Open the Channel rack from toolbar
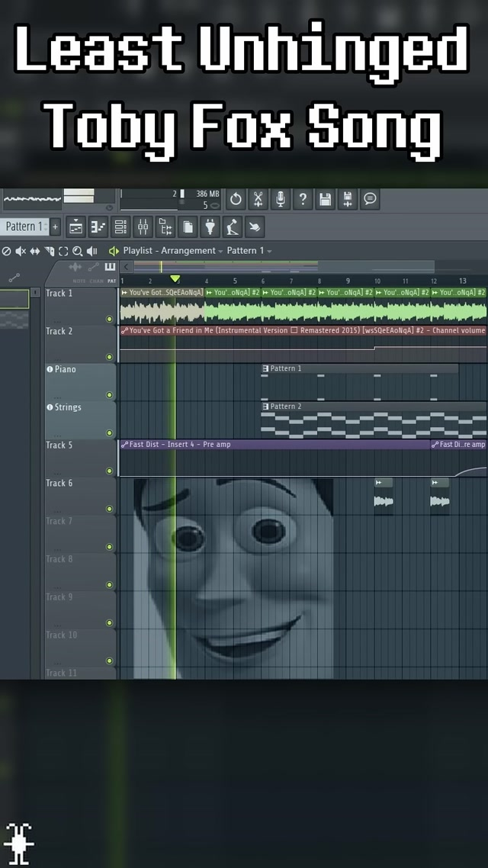The height and width of the screenshot is (868, 488). click(120, 227)
